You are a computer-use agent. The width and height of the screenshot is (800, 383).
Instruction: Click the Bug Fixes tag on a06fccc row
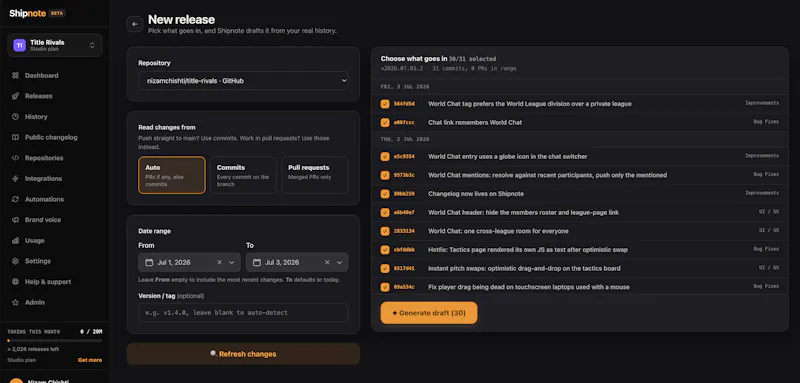(766, 122)
